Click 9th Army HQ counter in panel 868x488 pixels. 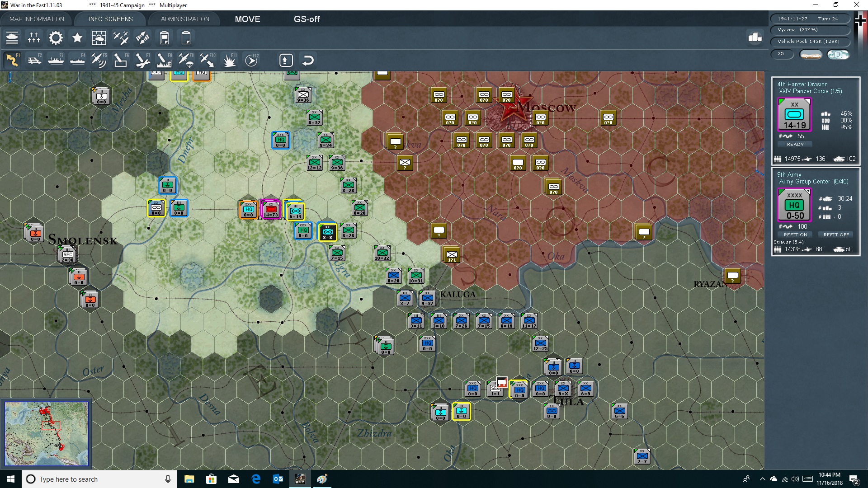pyautogui.click(x=794, y=206)
